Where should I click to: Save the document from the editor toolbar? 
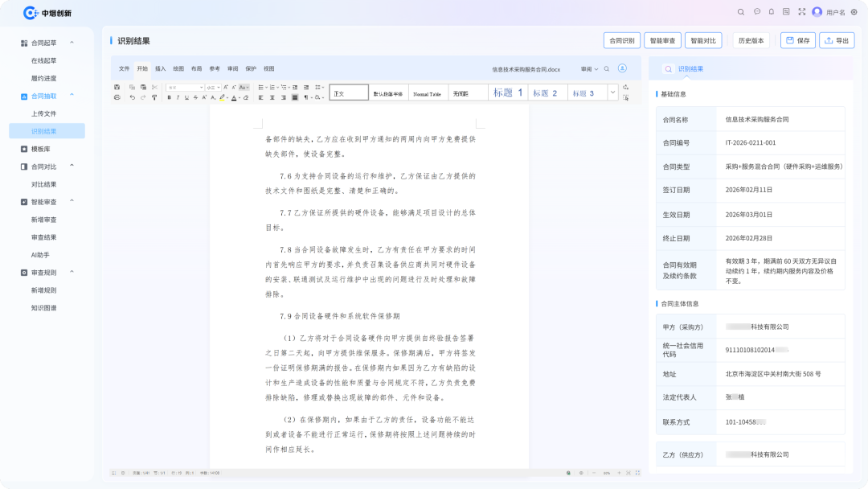(117, 87)
